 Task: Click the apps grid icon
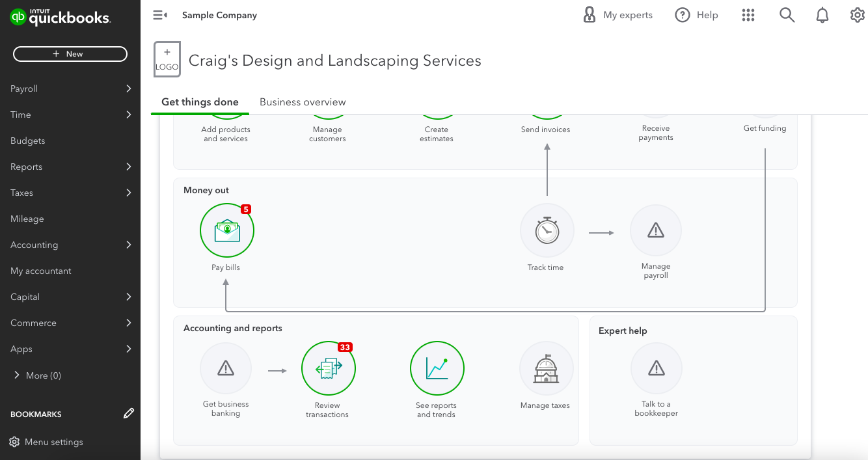click(x=748, y=14)
